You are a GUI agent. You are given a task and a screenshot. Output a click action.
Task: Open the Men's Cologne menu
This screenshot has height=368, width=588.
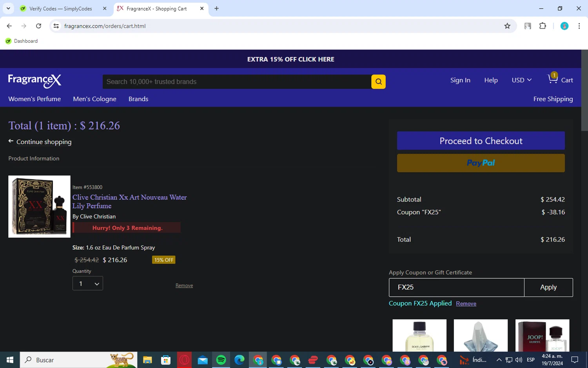94,99
